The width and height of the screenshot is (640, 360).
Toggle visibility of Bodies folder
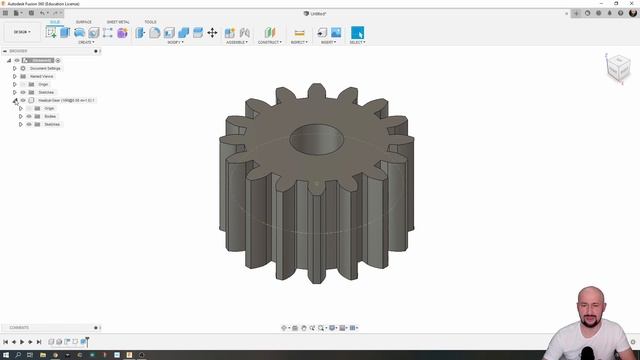(29, 116)
